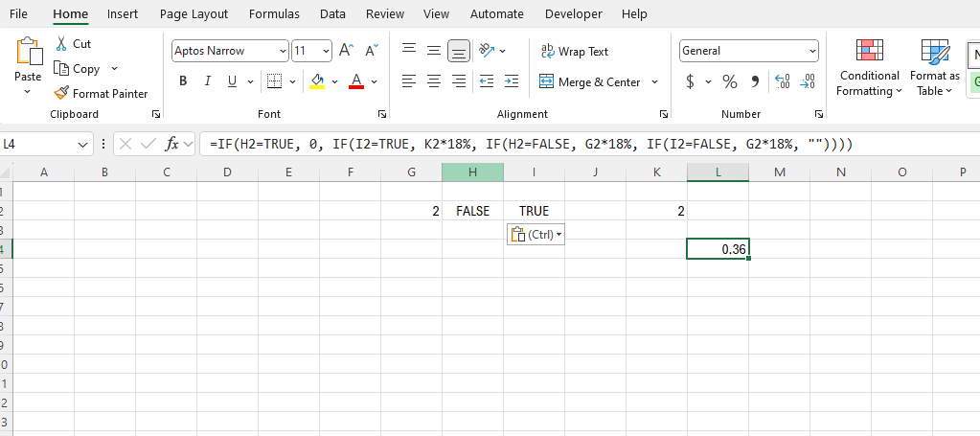Image resolution: width=980 pixels, height=436 pixels.
Task: Open underline style dropdown arrow
Action: (250, 81)
